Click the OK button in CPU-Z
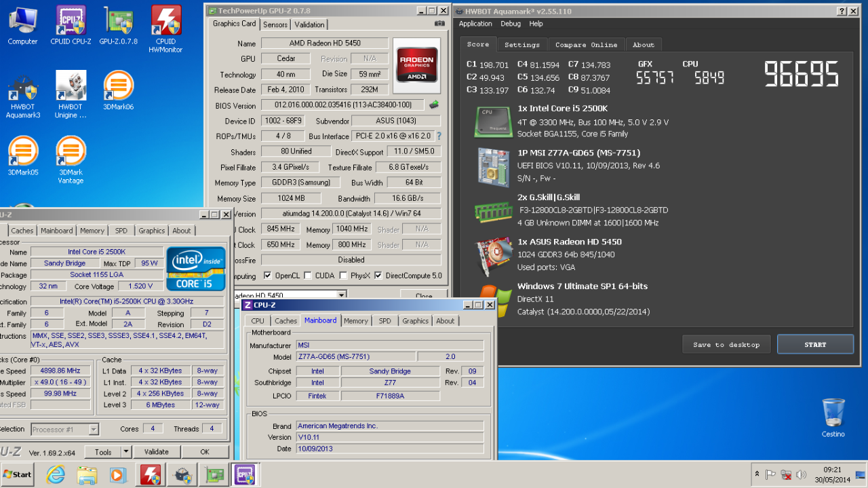This screenshot has height=488, width=868. tap(205, 452)
